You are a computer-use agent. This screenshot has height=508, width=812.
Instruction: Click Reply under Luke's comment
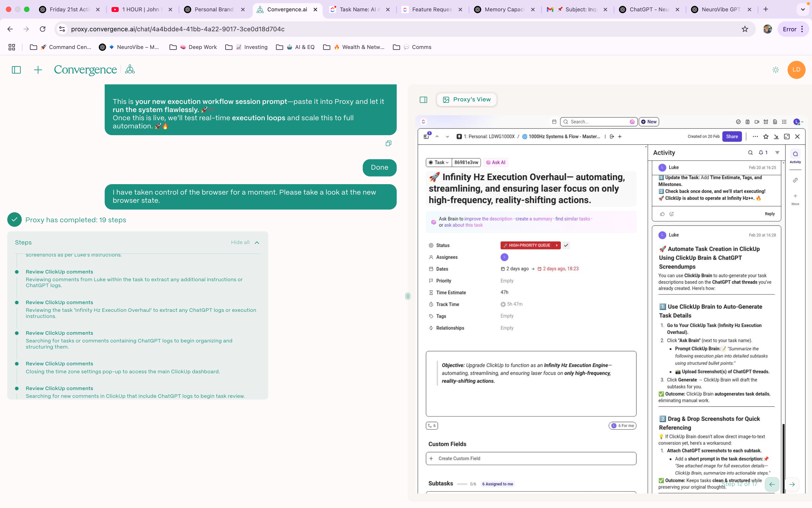click(769, 214)
